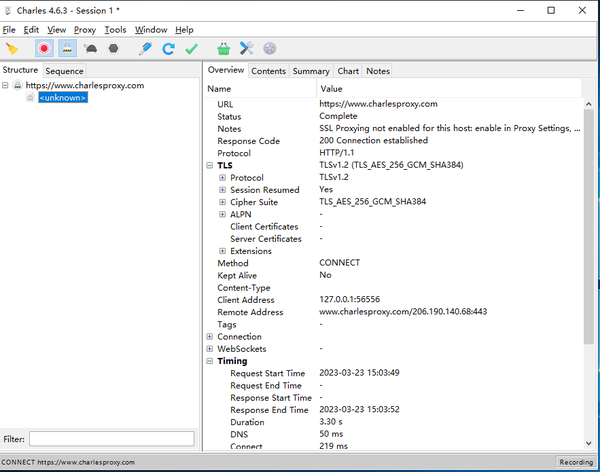Click the Filter text field
The height and width of the screenshot is (472, 600).
click(x=111, y=439)
